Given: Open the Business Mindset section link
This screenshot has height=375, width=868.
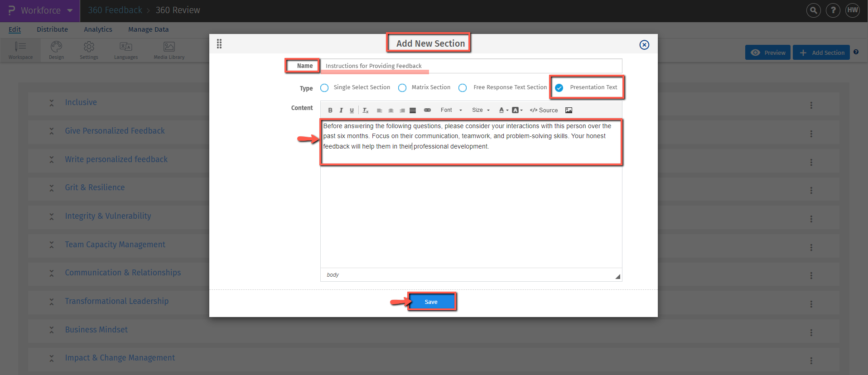Looking at the screenshot, I should coord(96,330).
